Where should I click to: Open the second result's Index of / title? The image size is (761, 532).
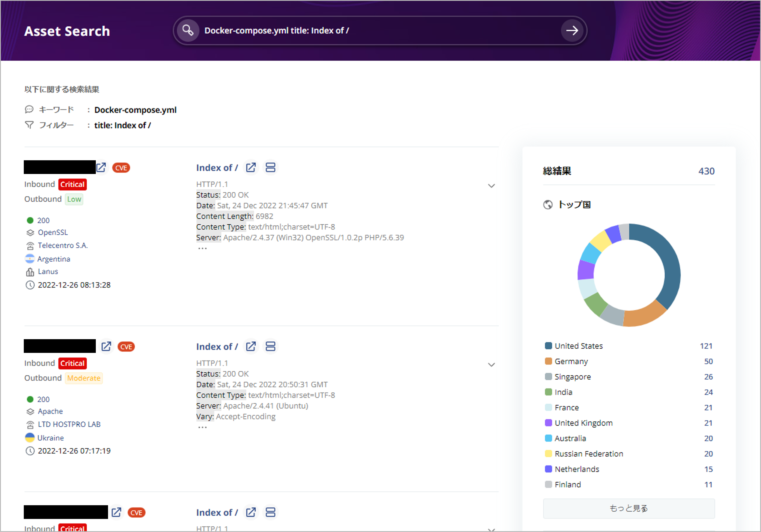click(x=217, y=346)
